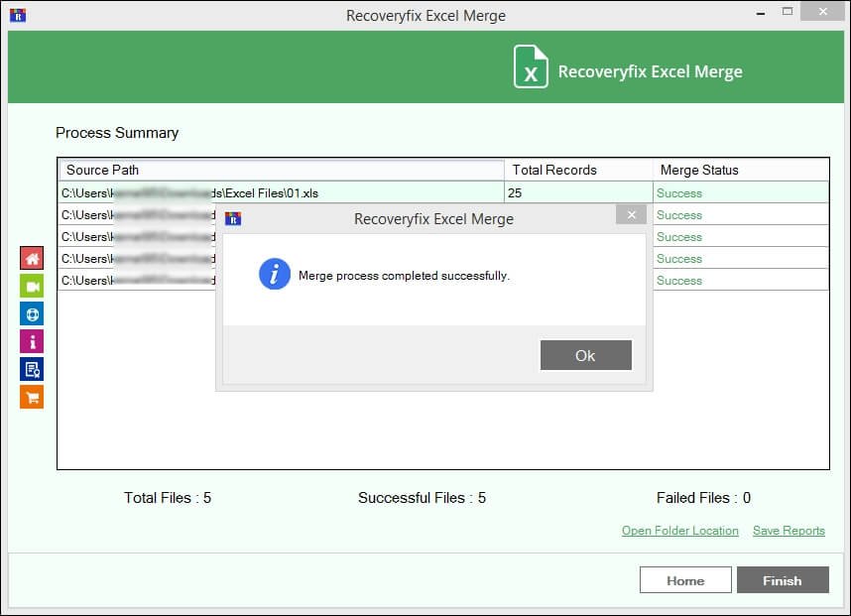Go back using the Home button
The width and height of the screenshot is (851, 616).
(685, 580)
